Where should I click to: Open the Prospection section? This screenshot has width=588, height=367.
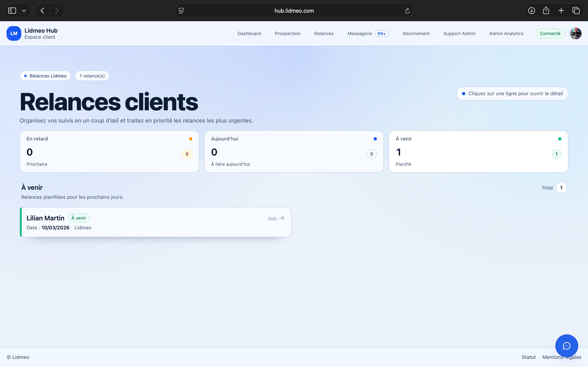(287, 33)
